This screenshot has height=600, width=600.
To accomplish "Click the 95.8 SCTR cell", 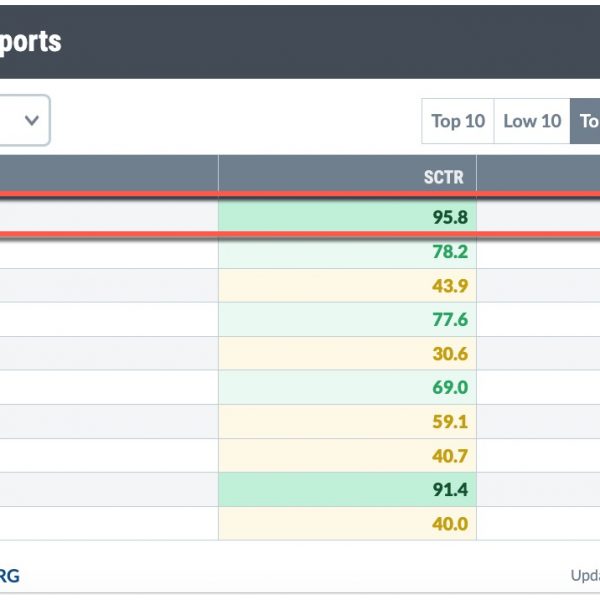I will (347, 217).
